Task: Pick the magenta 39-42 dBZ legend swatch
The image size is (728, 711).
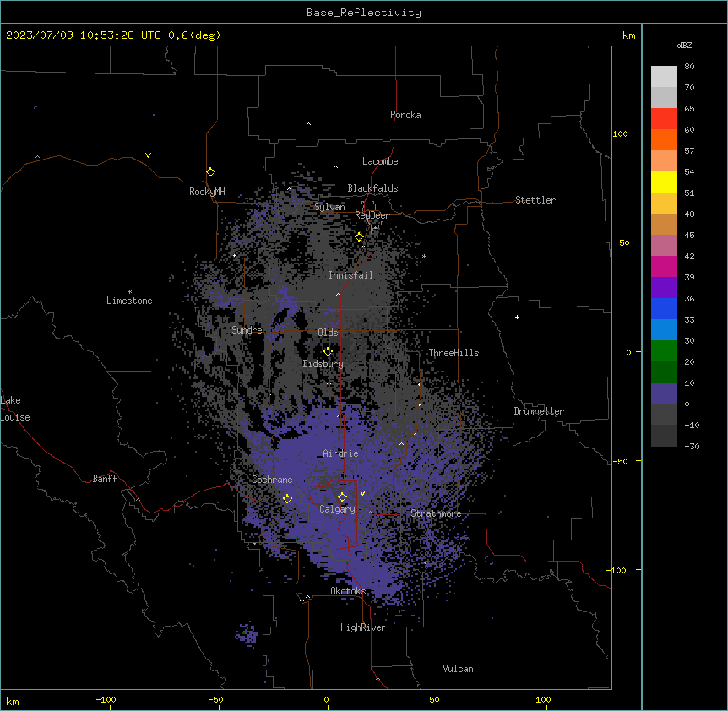Action: point(664,266)
